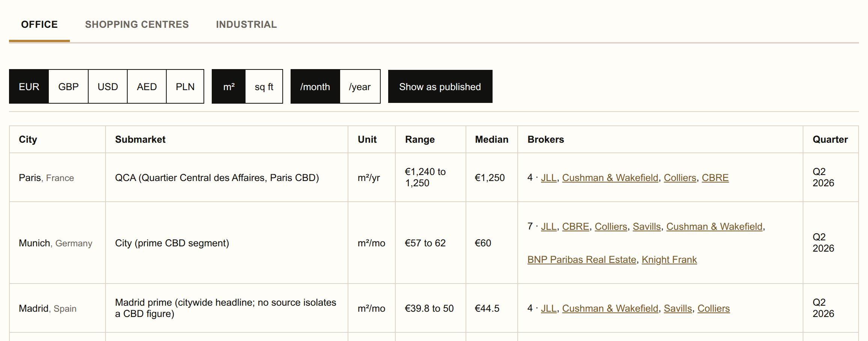The image size is (868, 341).
Task: Open the Office tab
Action: 39,24
